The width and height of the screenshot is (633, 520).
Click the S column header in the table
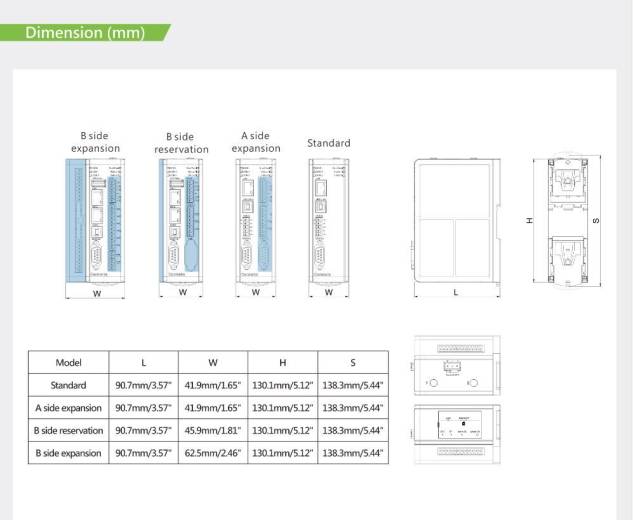tap(352, 363)
